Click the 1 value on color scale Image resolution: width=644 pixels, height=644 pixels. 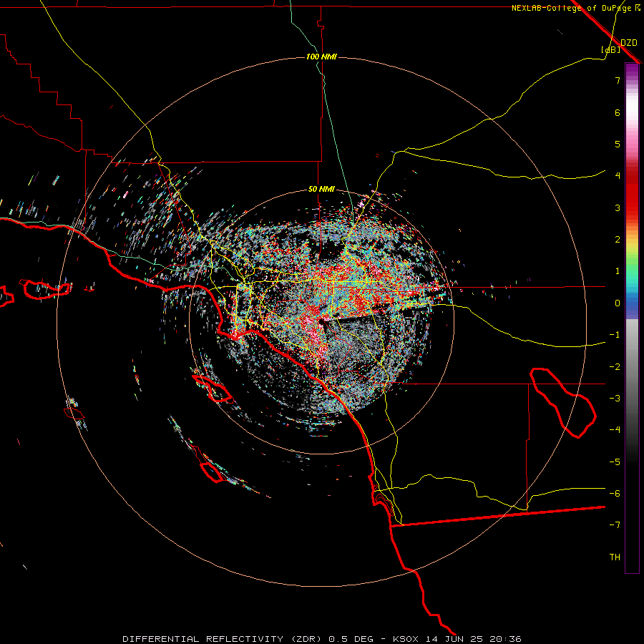[618, 271]
